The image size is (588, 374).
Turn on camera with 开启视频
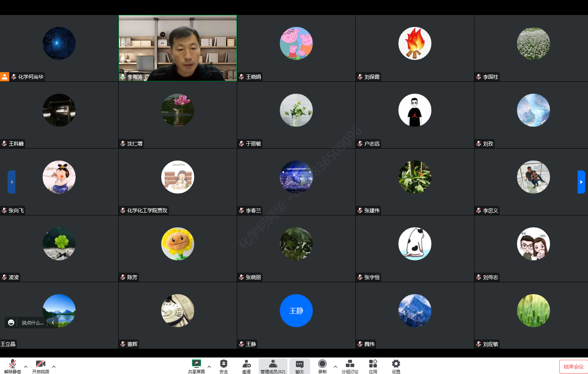point(40,366)
